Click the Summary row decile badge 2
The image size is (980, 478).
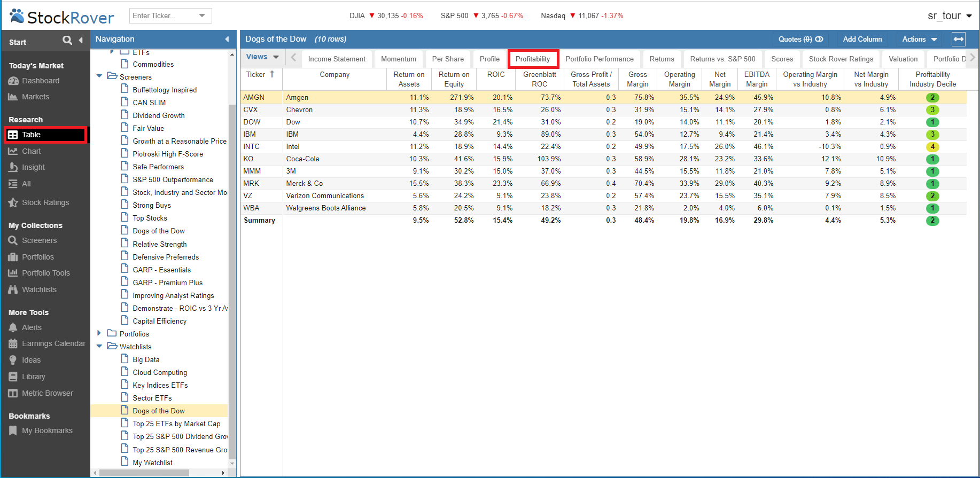(932, 220)
